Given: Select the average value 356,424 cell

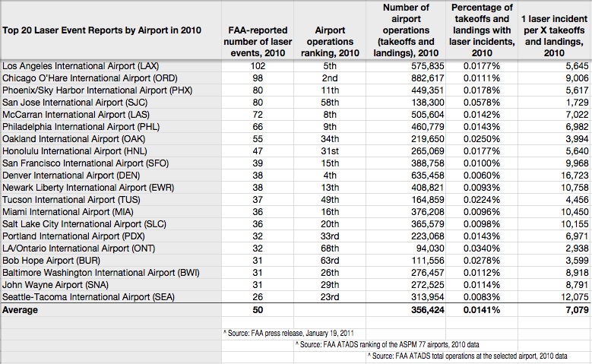Looking at the screenshot, I should coord(406,310).
